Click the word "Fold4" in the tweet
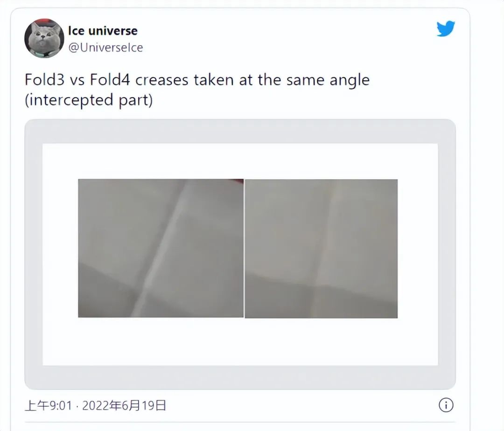Viewport: 504px width, 431px height. (x=110, y=80)
